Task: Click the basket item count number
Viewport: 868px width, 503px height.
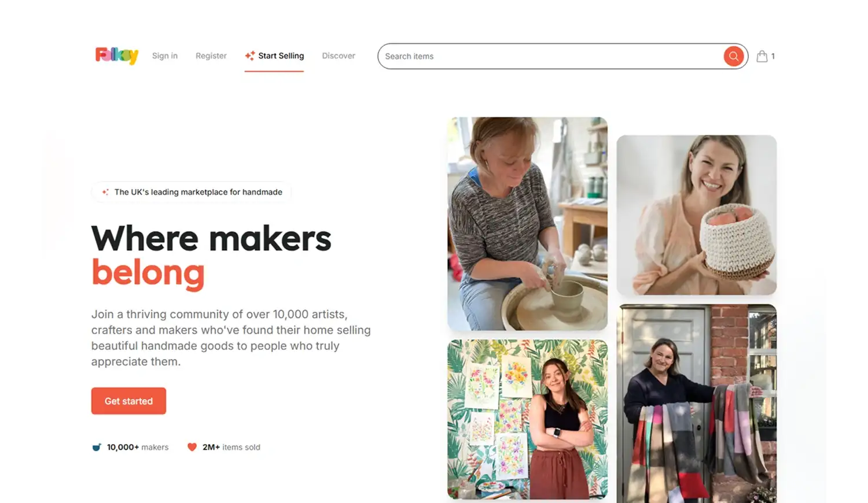Action: pyautogui.click(x=773, y=56)
